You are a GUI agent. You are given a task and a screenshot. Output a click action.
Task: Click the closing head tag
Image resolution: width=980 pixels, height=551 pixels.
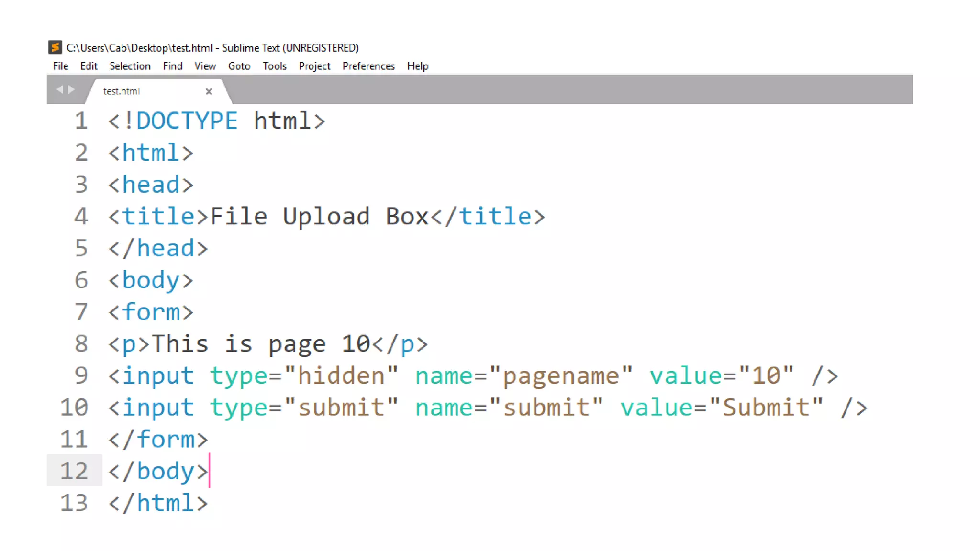tap(158, 248)
